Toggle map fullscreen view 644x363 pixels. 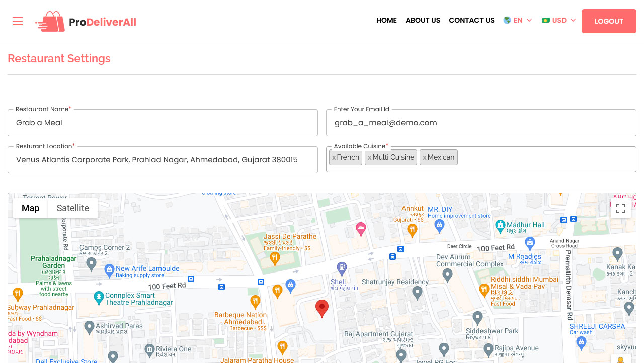tap(621, 208)
